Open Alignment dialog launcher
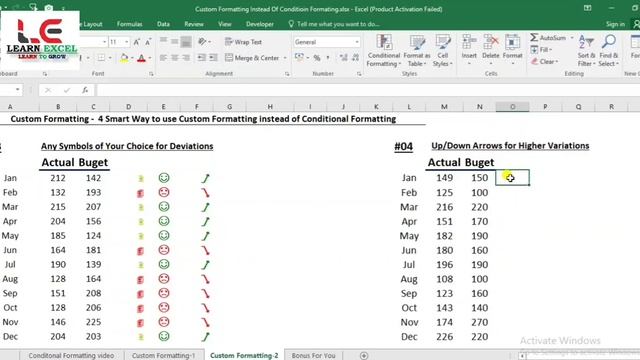Viewport: 640px width, 360px height. tap(287, 74)
